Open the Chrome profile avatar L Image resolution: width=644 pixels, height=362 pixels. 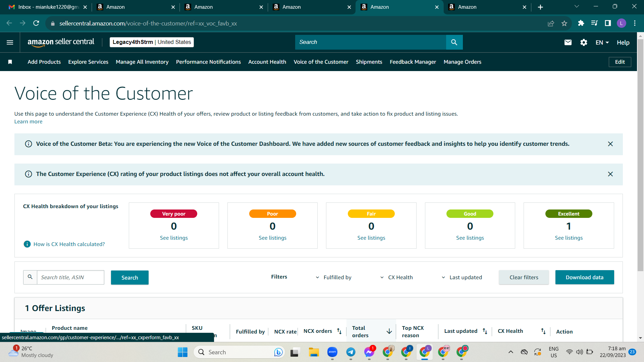tap(621, 23)
